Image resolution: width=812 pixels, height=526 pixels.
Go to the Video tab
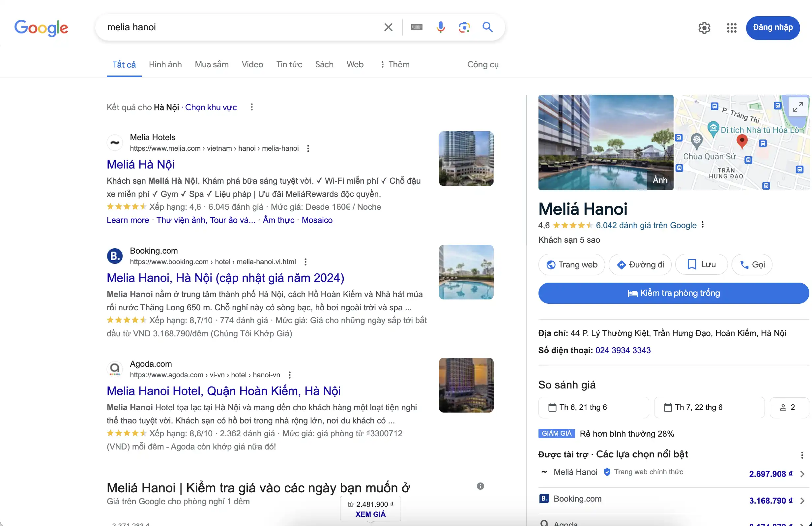click(252, 65)
